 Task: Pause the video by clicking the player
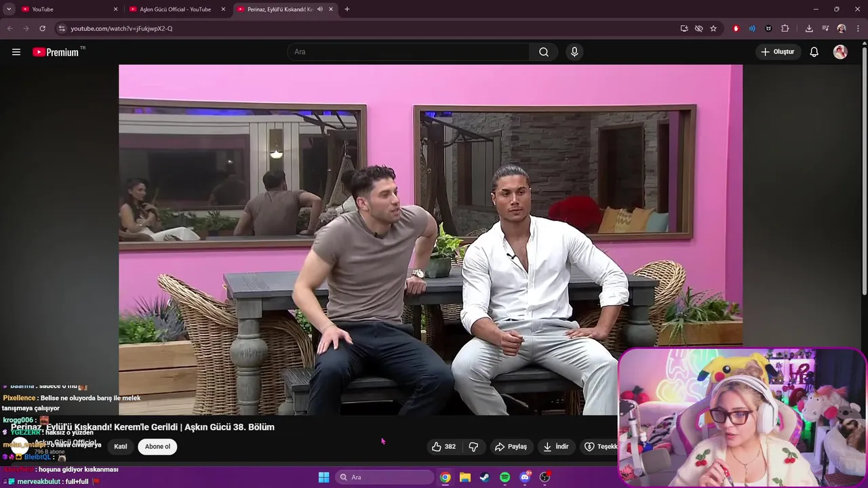pyautogui.click(x=431, y=239)
